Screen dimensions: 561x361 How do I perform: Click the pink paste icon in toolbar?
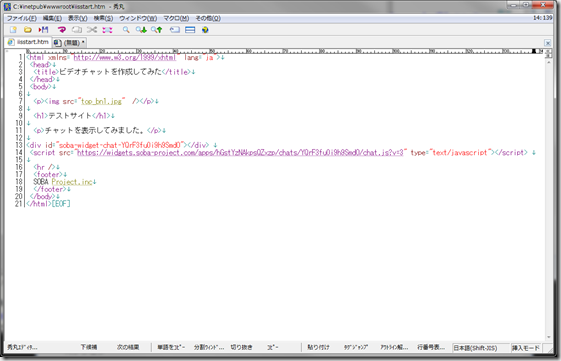coord(107,30)
